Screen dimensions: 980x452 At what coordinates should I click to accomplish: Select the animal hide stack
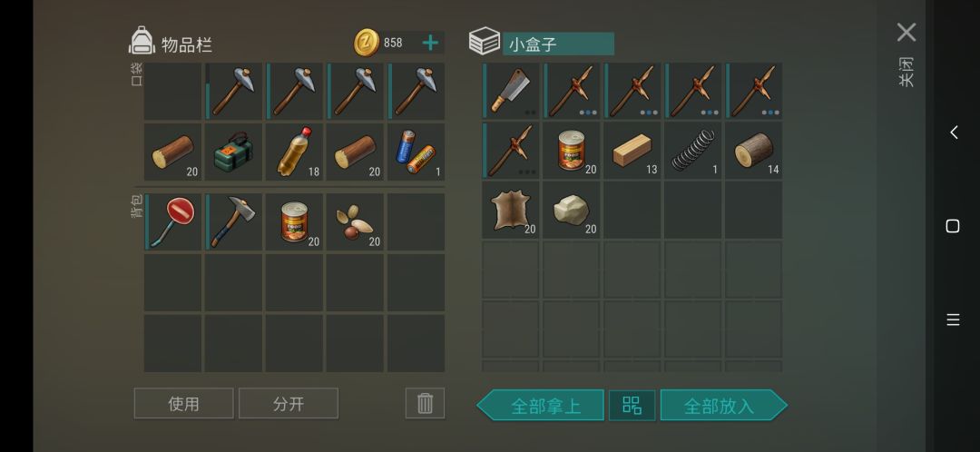511,211
